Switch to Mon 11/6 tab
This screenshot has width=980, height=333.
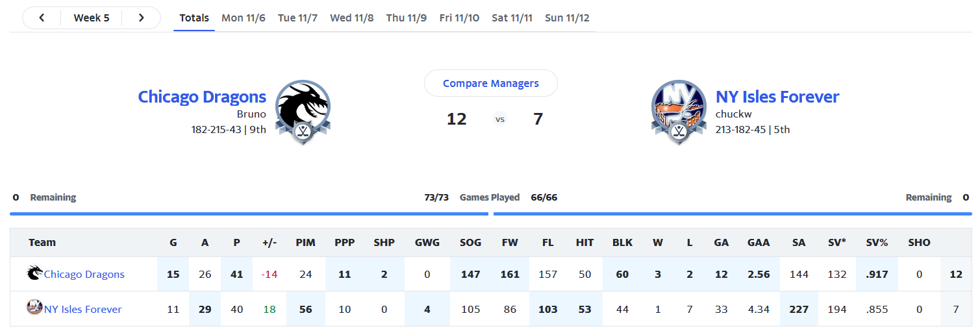point(244,18)
